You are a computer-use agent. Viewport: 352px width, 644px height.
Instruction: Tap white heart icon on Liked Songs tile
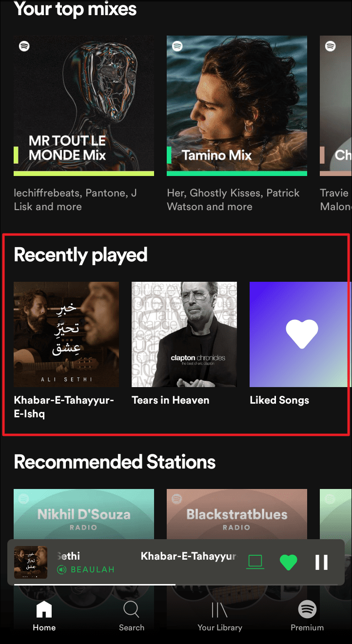click(302, 334)
